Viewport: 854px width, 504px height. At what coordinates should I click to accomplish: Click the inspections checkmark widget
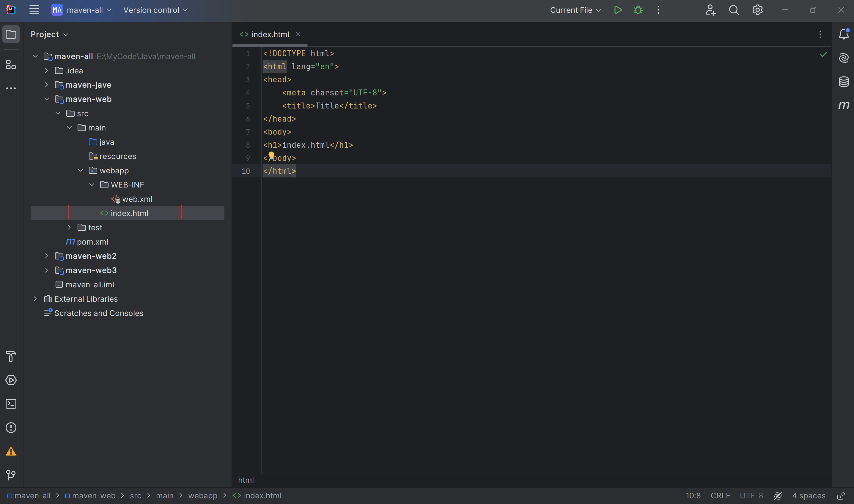coord(823,54)
